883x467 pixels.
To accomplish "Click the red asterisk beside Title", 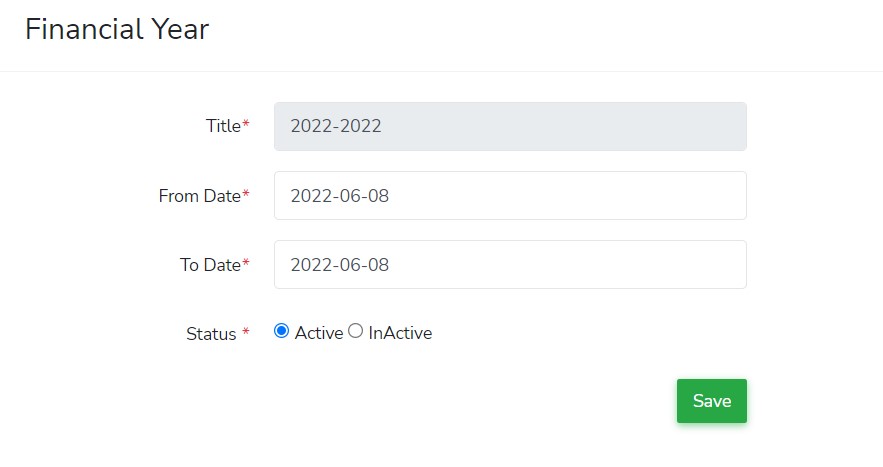I will click(x=246, y=124).
